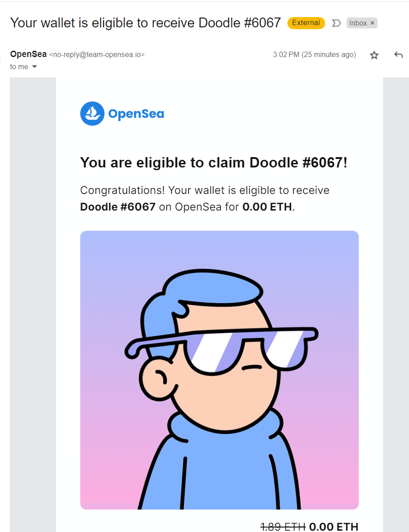Click the star outline icon

[x=374, y=54]
